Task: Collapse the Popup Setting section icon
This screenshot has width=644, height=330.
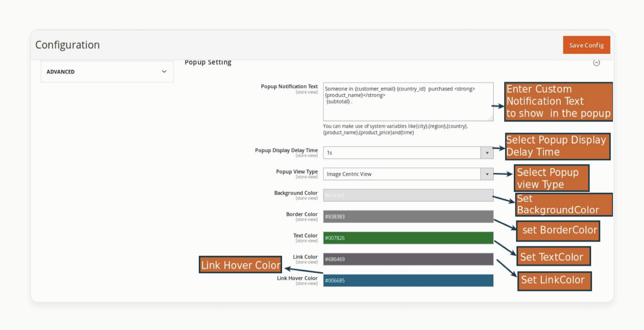Action: (x=596, y=63)
